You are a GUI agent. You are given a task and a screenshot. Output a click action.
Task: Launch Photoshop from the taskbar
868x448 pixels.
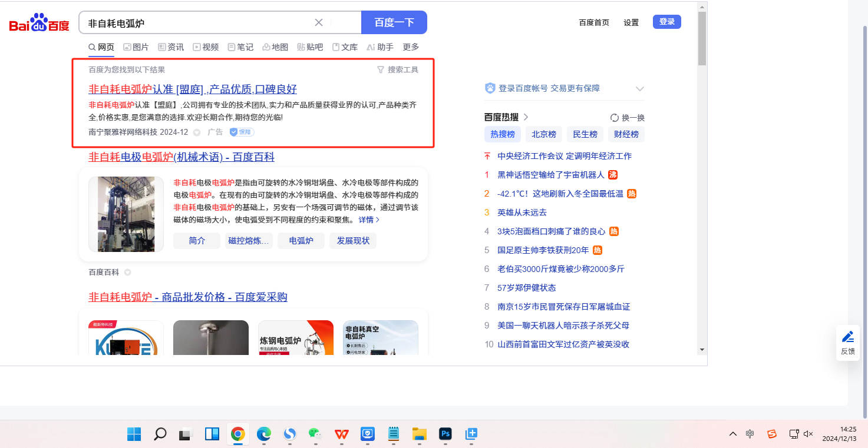coord(445,434)
